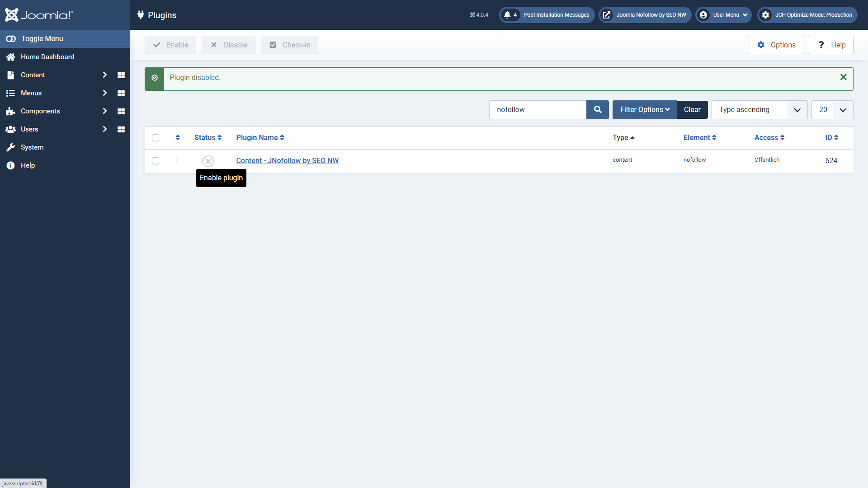Image resolution: width=868 pixels, height=488 pixels.
Task: Click the JNofollow row drag handle
Action: point(177,160)
